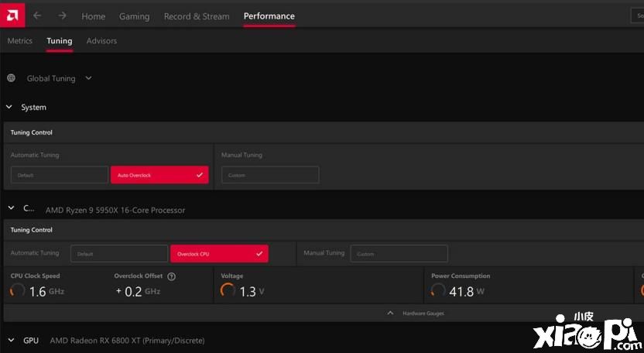Select Default under System Automatic Tuning
The height and width of the screenshot is (353, 644).
[x=60, y=175]
